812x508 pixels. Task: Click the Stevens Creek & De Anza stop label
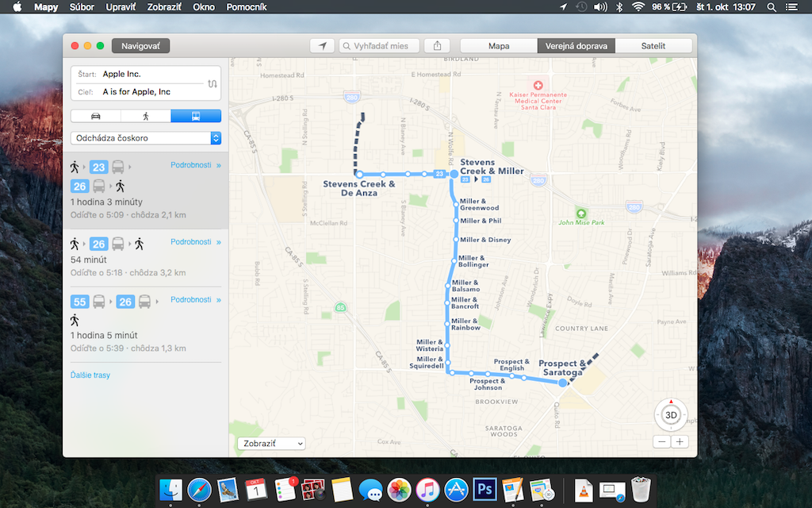pyautogui.click(x=359, y=188)
